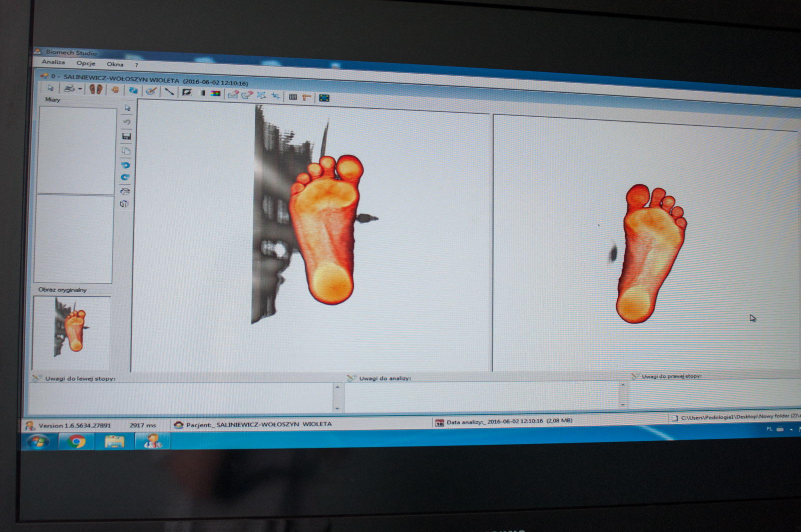Open the printer dropdown arrow
801x532 pixels.
tap(80, 89)
